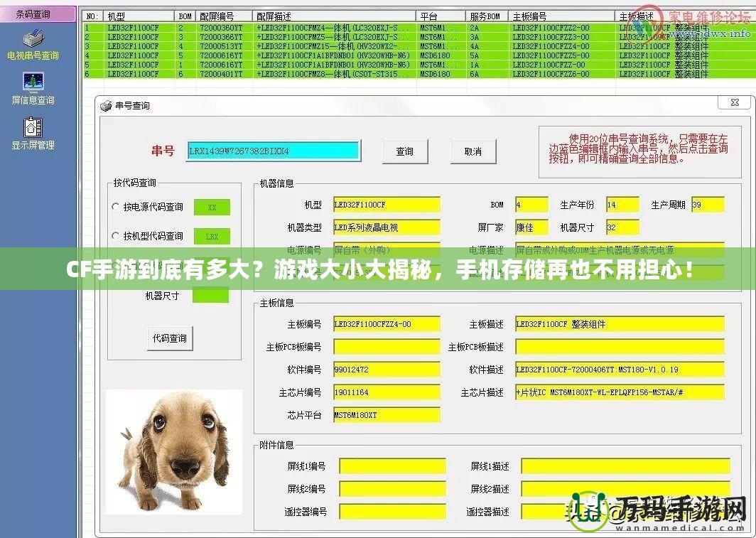
Task: Click the 主芯片描述 field
Action: point(620,392)
